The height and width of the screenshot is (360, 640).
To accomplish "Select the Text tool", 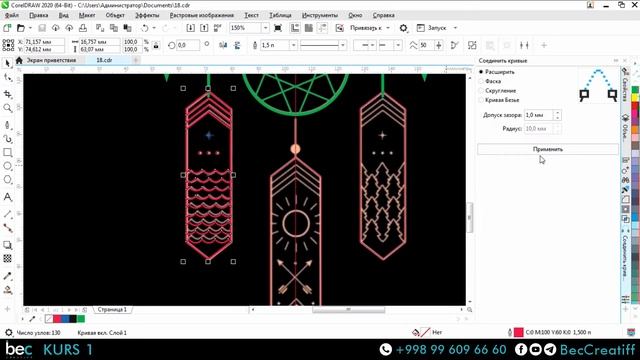I will [x=7, y=197].
